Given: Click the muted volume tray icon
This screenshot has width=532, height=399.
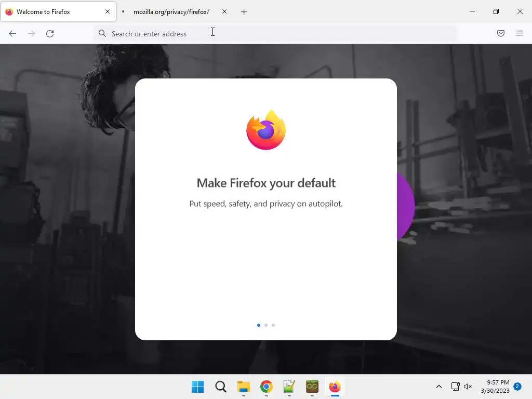Looking at the screenshot, I should point(468,387).
